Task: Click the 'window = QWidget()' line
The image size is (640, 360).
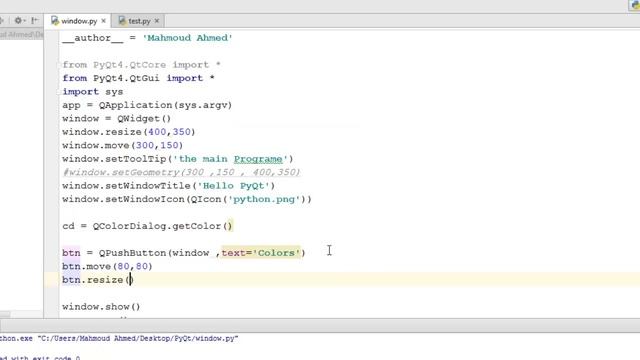Action: [117, 119]
